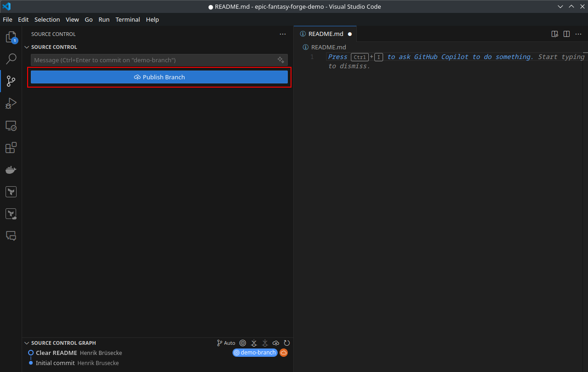The image size is (588, 372).
Task: Click the orange cloud badge beside demo-branch
Action: 284,353
